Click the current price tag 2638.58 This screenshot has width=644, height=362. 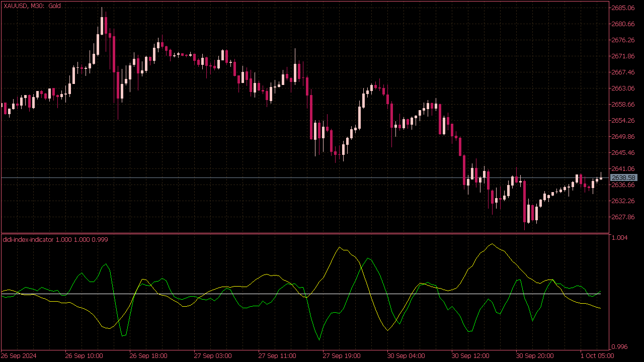tap(624, 178)
